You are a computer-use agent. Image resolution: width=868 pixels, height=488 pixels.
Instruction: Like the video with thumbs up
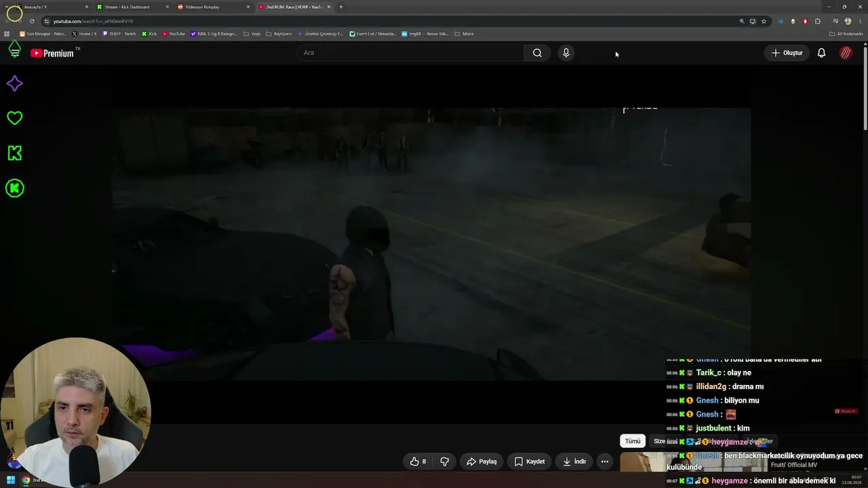pyautogui.click(x=418, y=462)
